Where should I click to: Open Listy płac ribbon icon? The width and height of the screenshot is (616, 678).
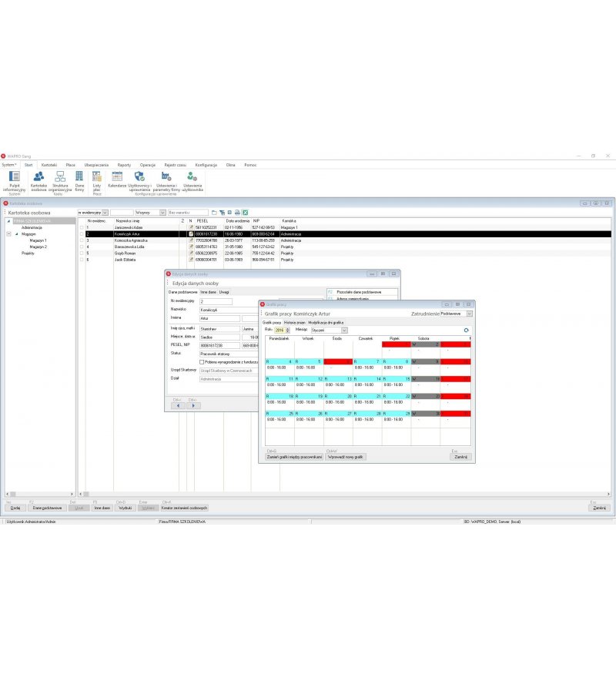[x=97, y=181]
